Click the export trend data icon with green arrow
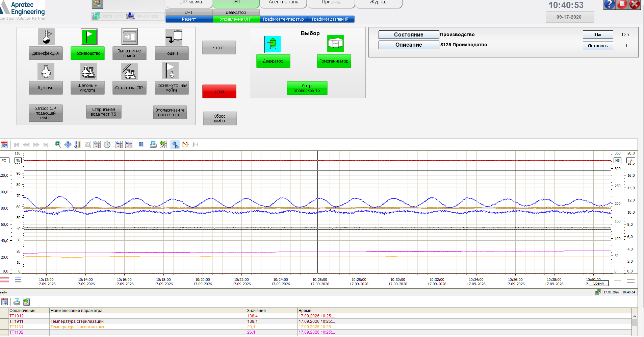644x337 pixels. pos(163,145)
